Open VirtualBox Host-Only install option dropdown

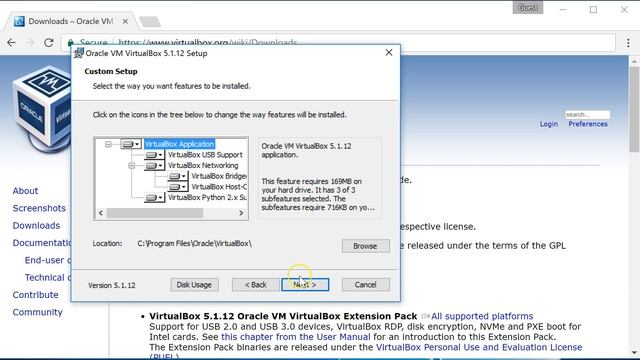tap(178, 187)
